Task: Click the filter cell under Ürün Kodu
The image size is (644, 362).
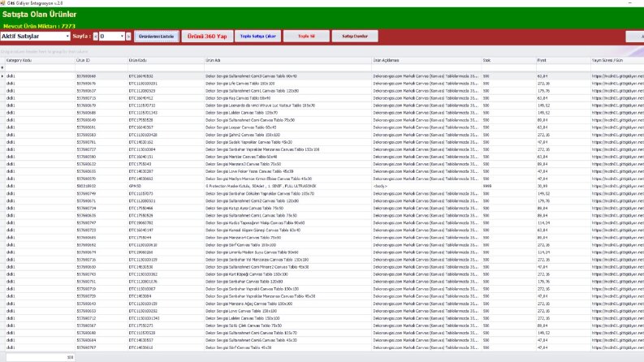Action: pos(166,67)
